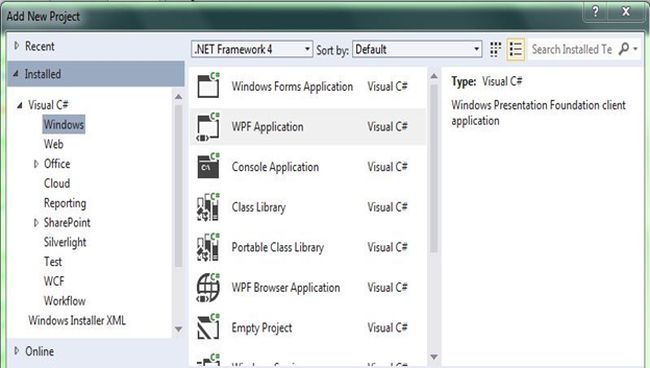Choose the Console Application template name

click(275, 167)
